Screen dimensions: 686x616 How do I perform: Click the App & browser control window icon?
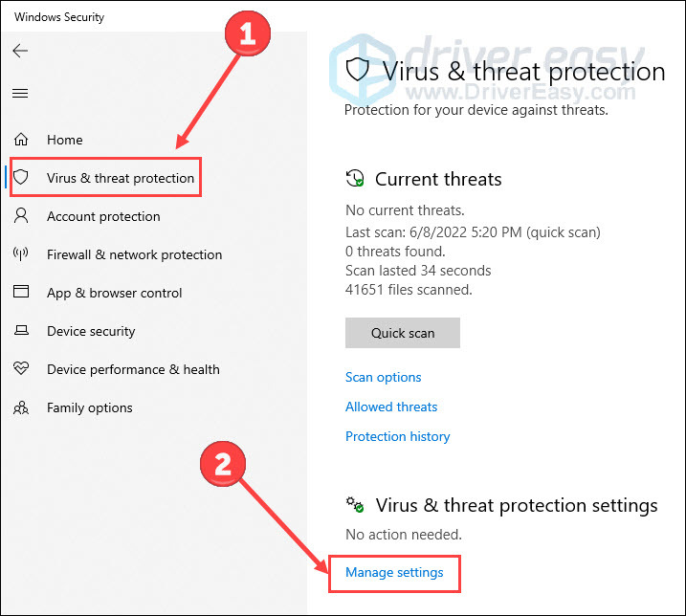(21, 293)
